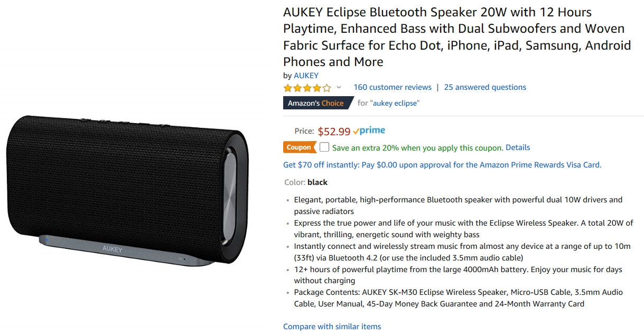Image resolution: width=644 pixels, height=335 pixels.
Task: Click the Get $70 off instantly offer
Action: pos(442,165)
